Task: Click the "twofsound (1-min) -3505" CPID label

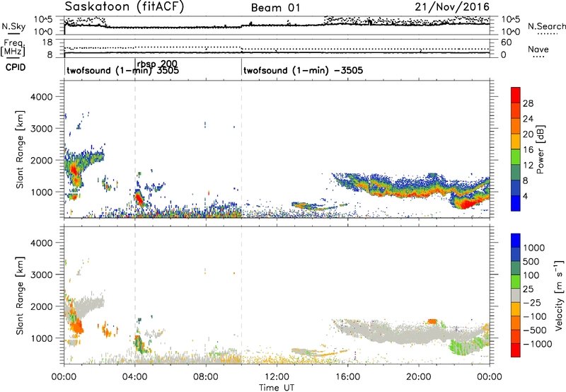Action: (x=303, y=70)
